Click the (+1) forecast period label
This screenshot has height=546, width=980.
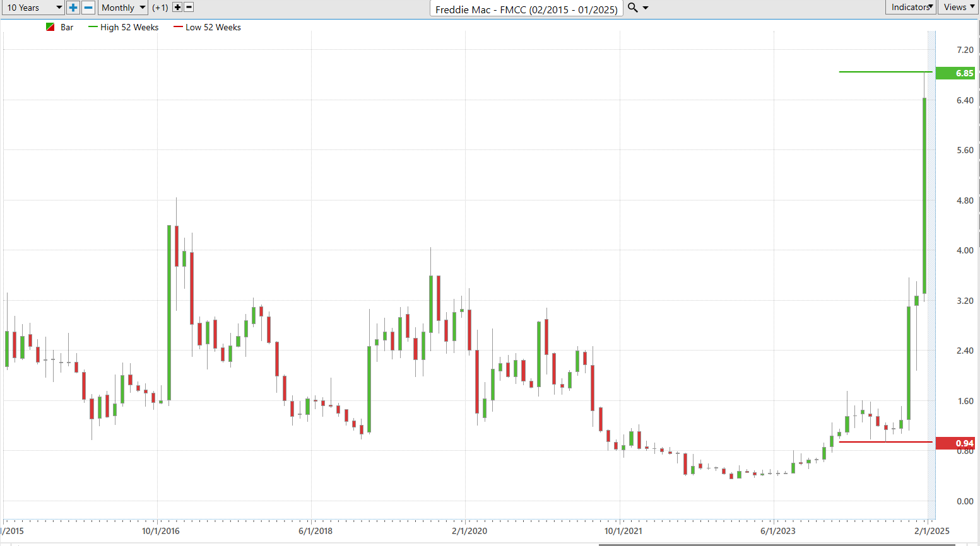pos(160,8)
